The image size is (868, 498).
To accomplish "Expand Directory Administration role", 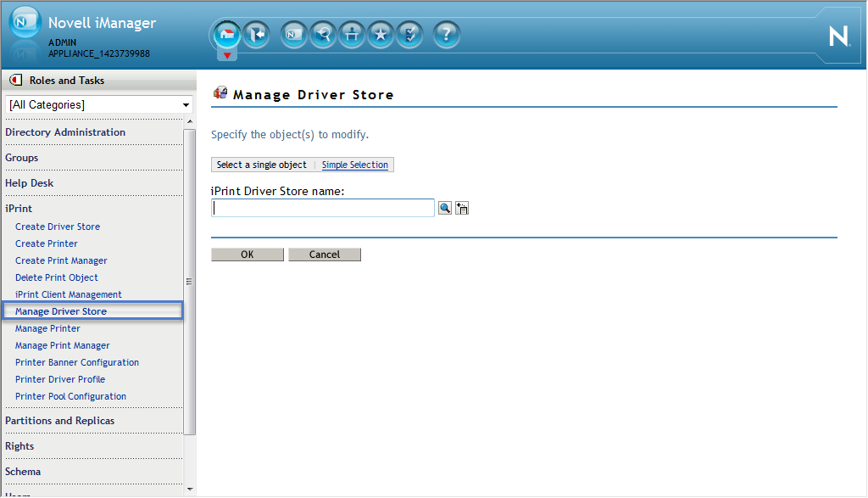I will point(65,132).
